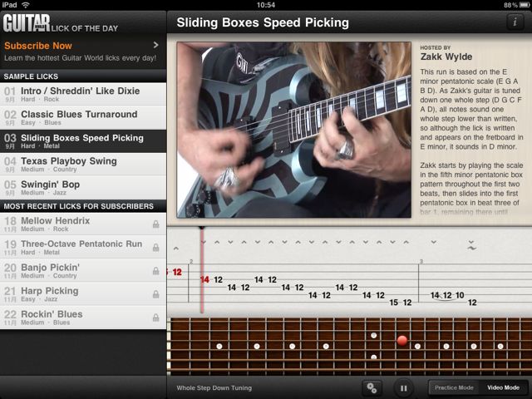Open the info button in title bar
The width and height of the screenshot is (532, 399).
(x=515, y=22)
